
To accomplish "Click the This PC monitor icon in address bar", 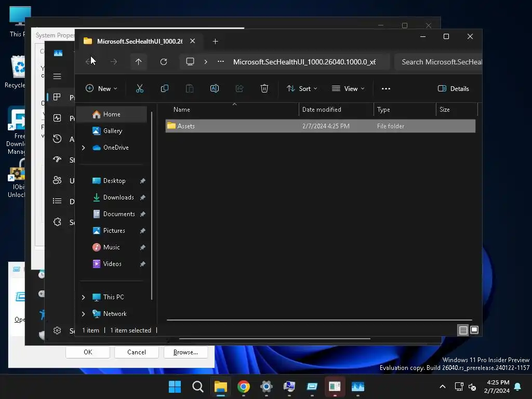I will [x=190, y=62].
